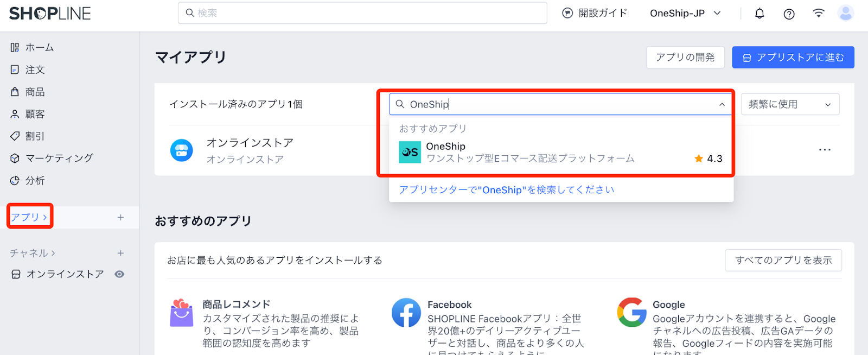Open 割引 in the sidebar
The height and width of the screenshot is (355, 868).
pyautogui.click(x=28, y=136)
